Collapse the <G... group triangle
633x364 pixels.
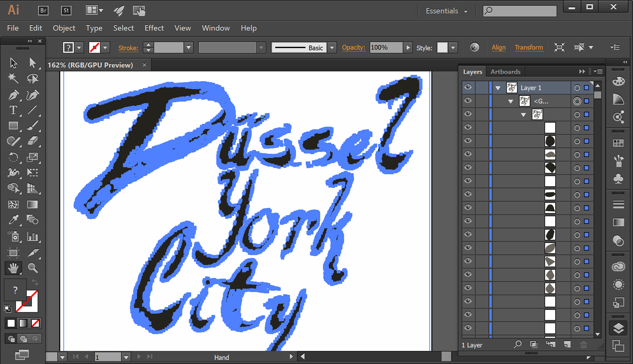[511, 101]
